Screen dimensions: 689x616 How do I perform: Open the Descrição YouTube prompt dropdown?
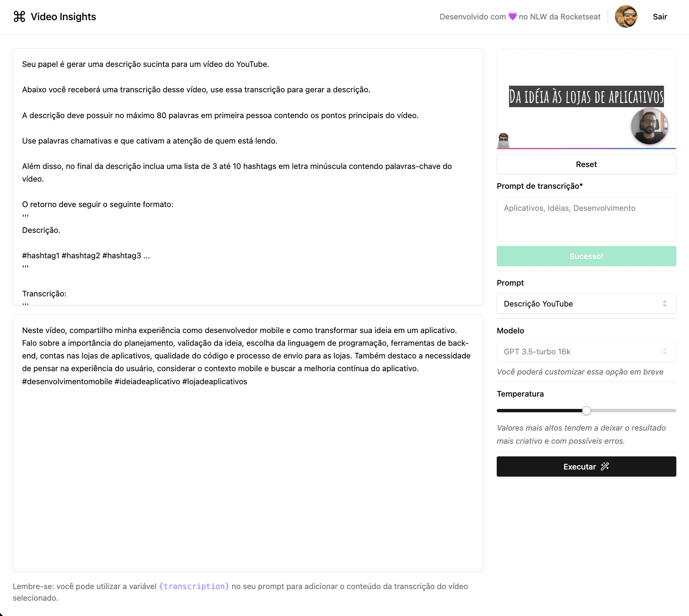tap(586, 304)
